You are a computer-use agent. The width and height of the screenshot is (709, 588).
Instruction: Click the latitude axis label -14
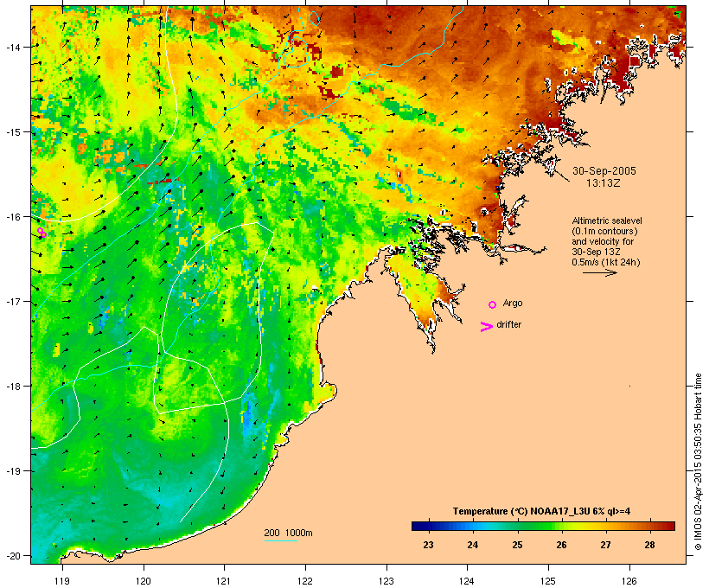[13, 47]
